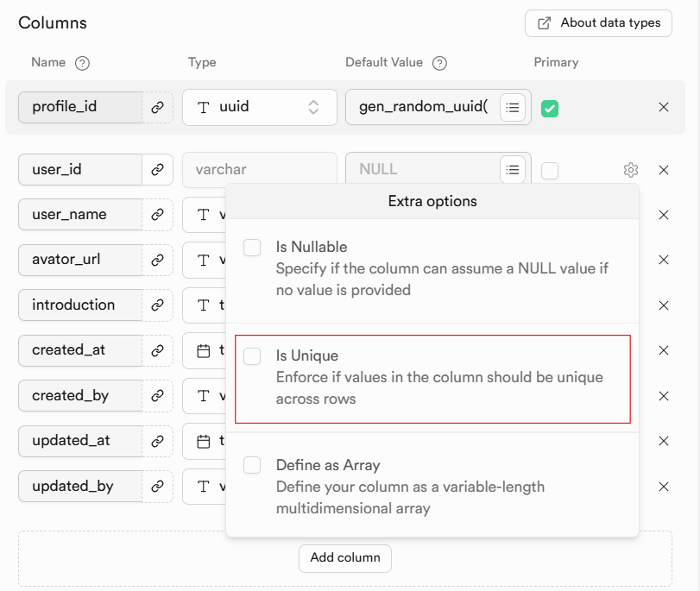Click the Add column button
Image resolution: width=700 pixels, height=591 pixels.
(x=345, y=558)
